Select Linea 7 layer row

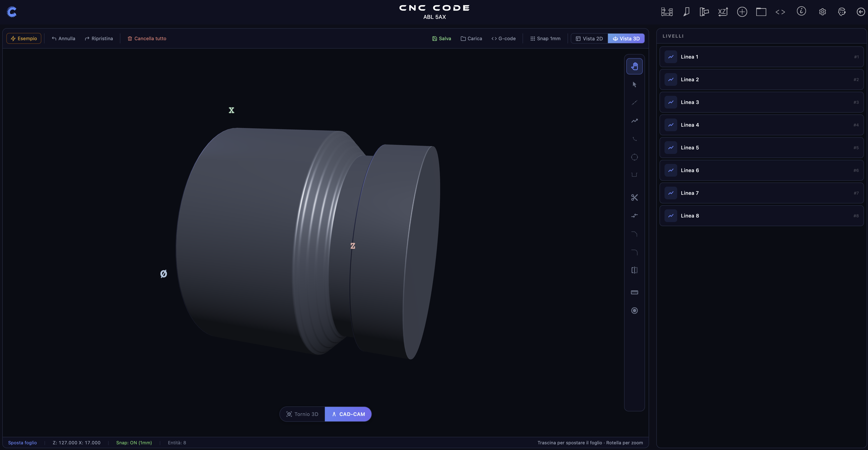point(761,193)
